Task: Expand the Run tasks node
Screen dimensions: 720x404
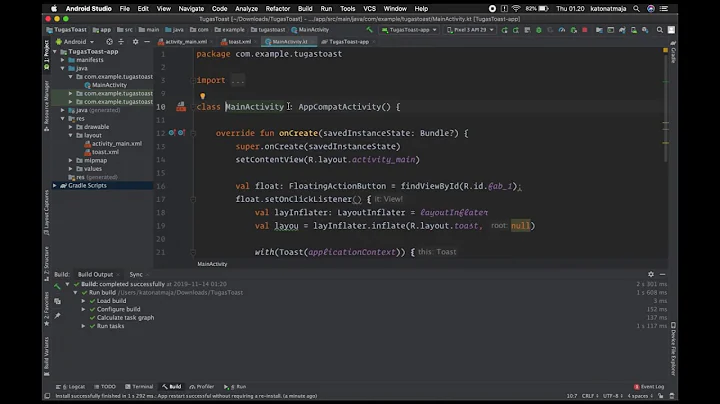Action: click(x=84, y=326)
